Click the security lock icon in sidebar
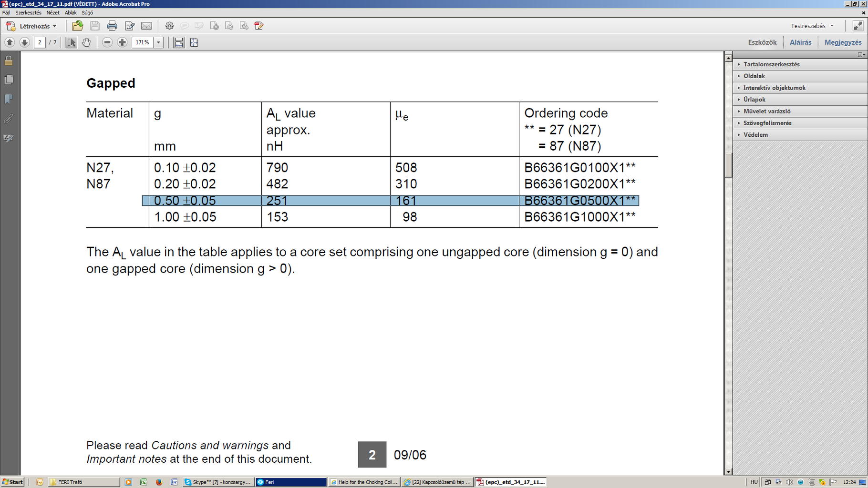Screen dimensions: 868x488 point(9,61)
